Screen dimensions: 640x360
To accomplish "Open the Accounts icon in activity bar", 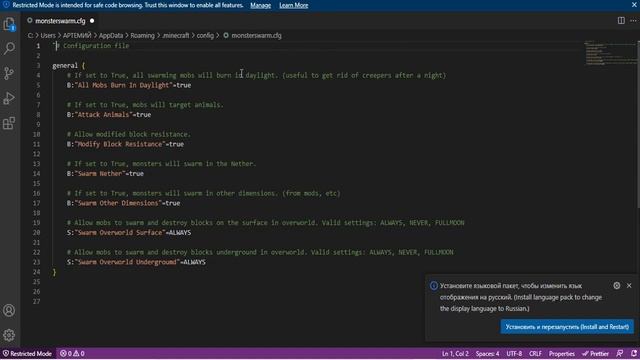I will coord(9,311).
